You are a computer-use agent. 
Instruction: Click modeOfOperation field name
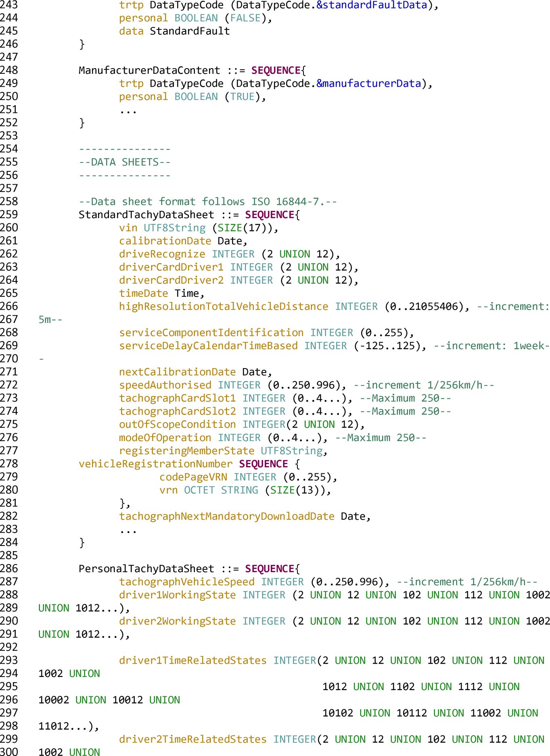(165, 438)
